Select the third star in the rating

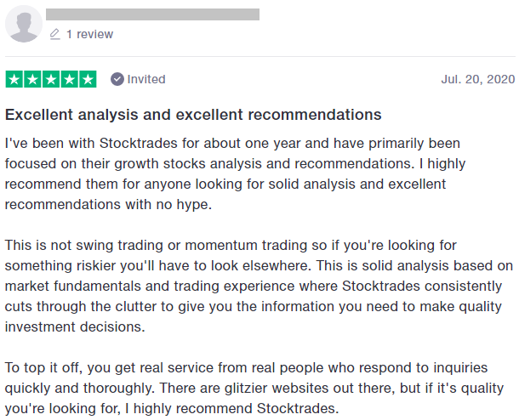pyautogui.click(x=51, y=79)
